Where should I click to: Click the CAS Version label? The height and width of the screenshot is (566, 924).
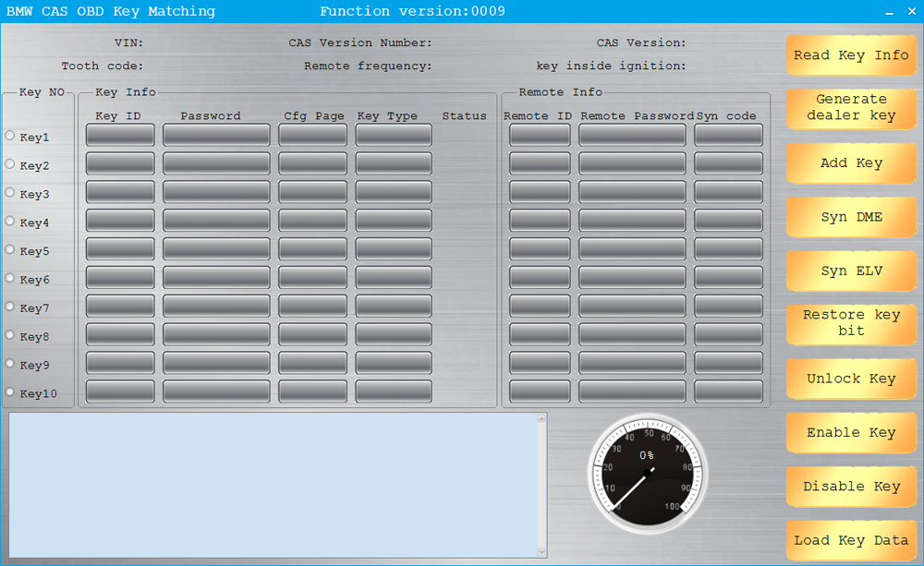pyautogui.click(x=641, y=43)
